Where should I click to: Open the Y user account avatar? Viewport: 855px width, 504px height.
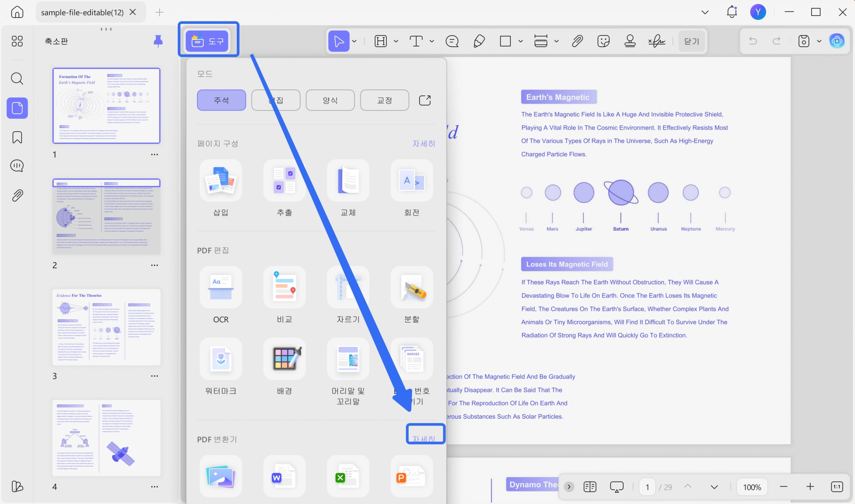click(758, 12)
